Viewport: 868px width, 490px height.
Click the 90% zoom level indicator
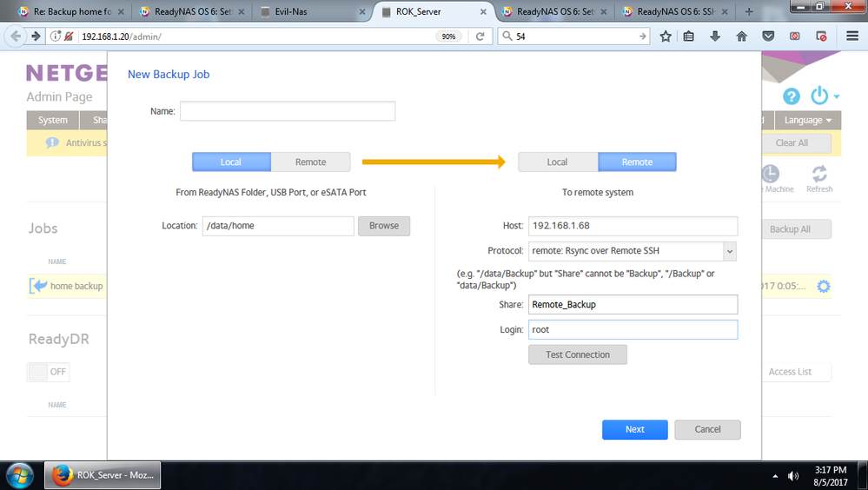(448, 36)
